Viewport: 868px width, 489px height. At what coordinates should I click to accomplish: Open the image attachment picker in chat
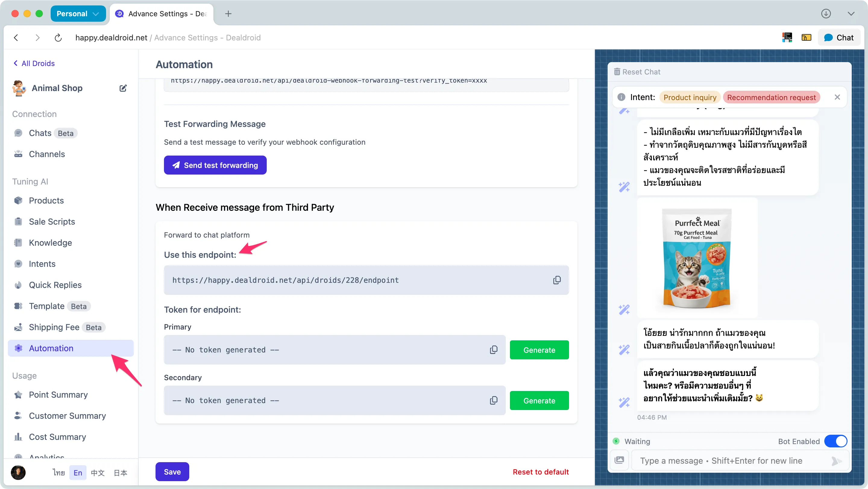tap(620, 460)
